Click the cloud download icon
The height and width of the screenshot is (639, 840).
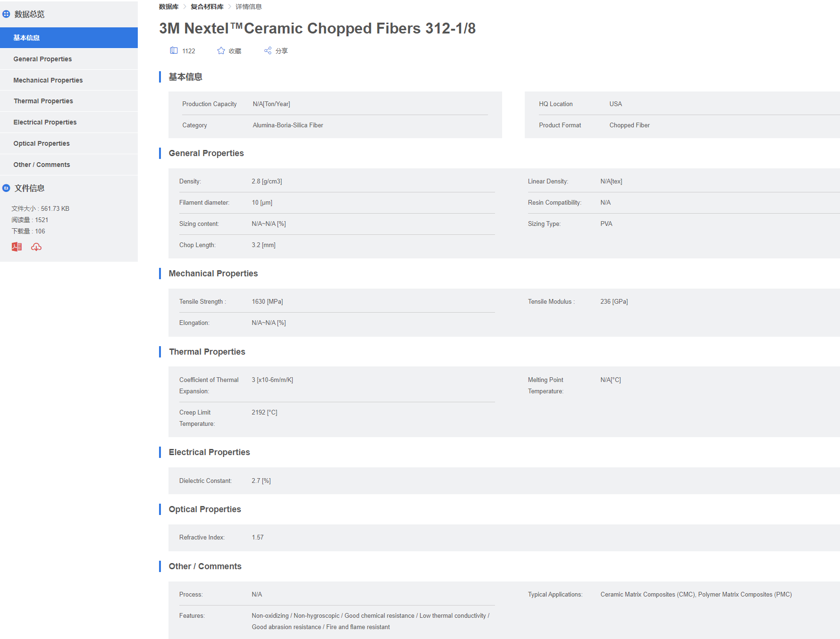(36, 247)
